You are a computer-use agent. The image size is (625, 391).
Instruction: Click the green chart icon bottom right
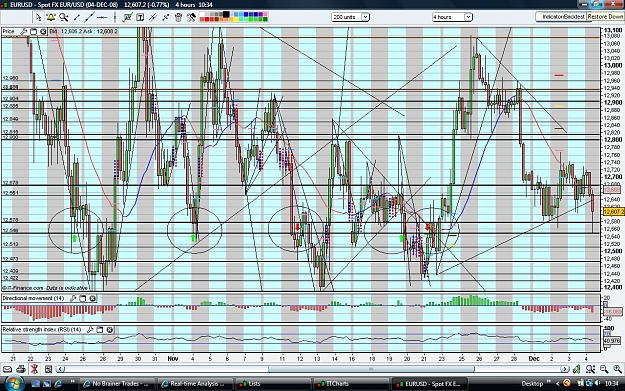point(576,369)
